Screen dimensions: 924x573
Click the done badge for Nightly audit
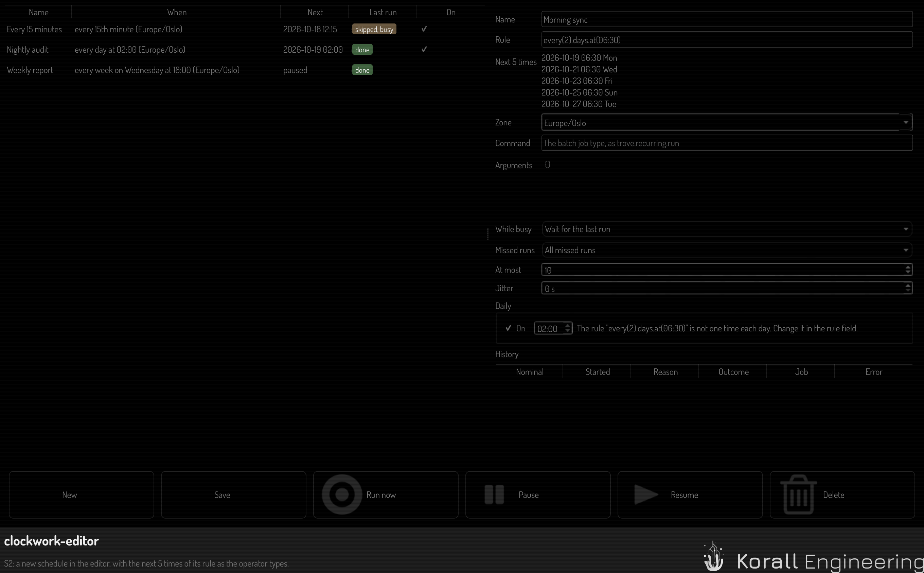pos(362,50)
